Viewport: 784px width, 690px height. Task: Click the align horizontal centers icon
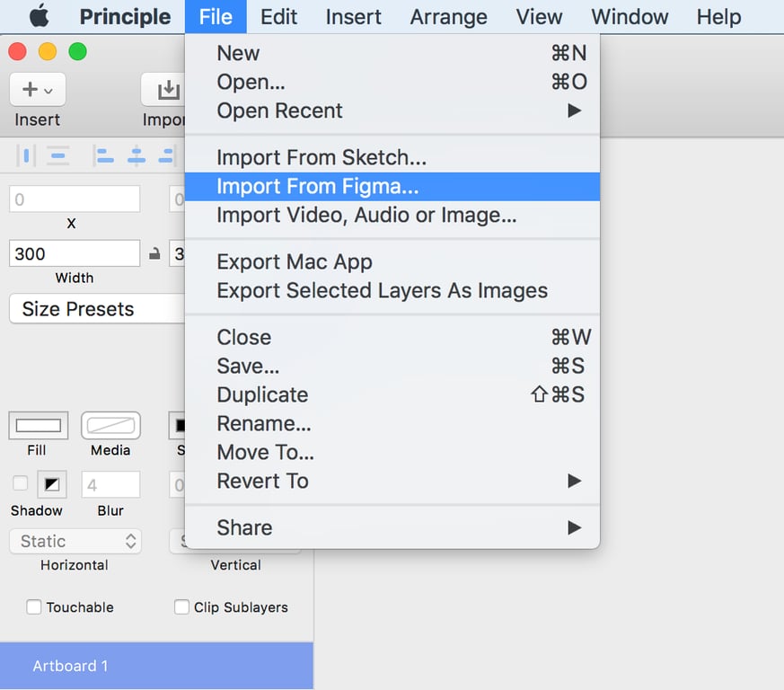(137, 156)
